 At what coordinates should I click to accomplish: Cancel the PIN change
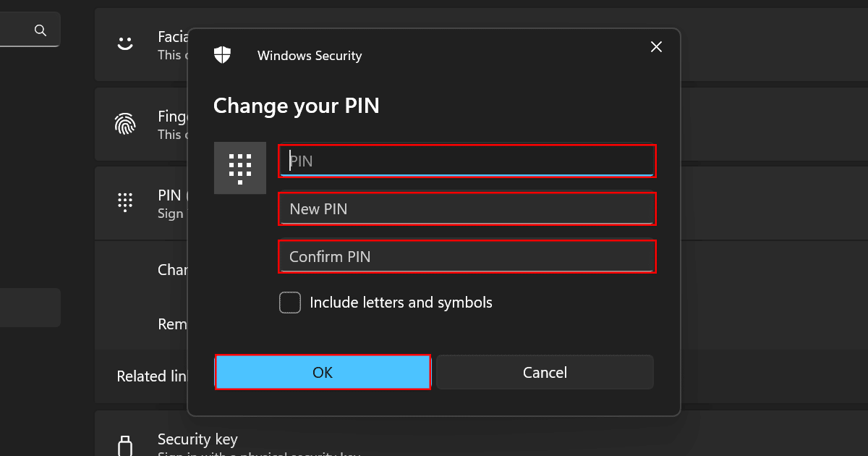click(545, 372)
